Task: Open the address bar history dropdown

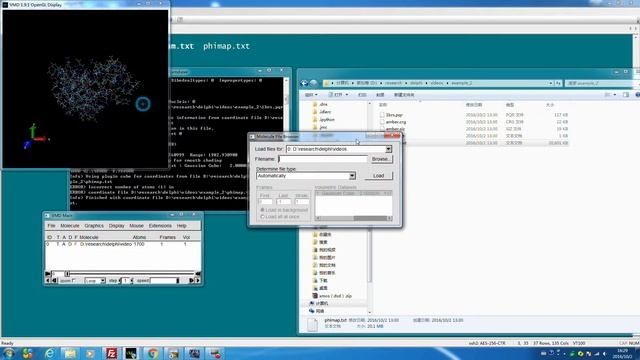Action: click(x=551, y=83)
